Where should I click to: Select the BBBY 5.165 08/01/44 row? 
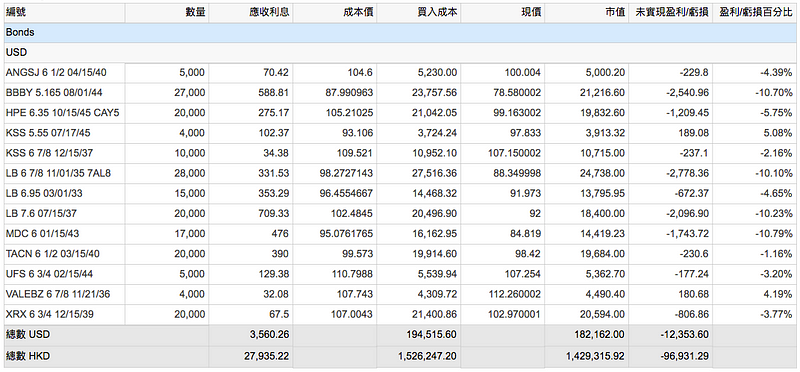pyautogui.click(x=400, y=93)
